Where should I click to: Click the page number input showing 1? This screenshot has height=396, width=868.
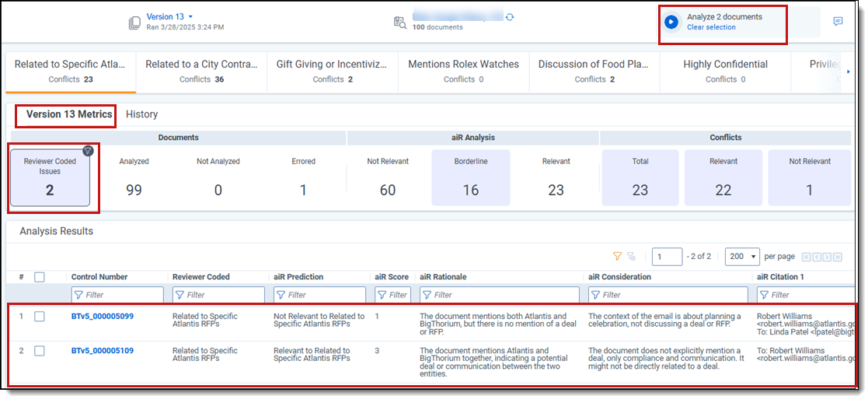click(667, 257)
